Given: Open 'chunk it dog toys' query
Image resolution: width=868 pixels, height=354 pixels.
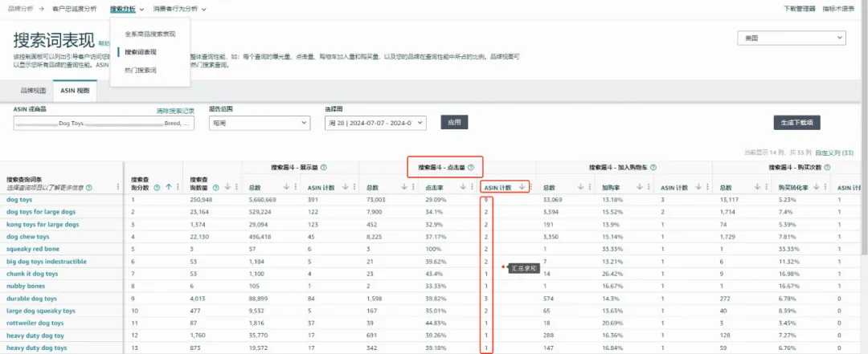Looking at the screenshot, I should (32, 274).
